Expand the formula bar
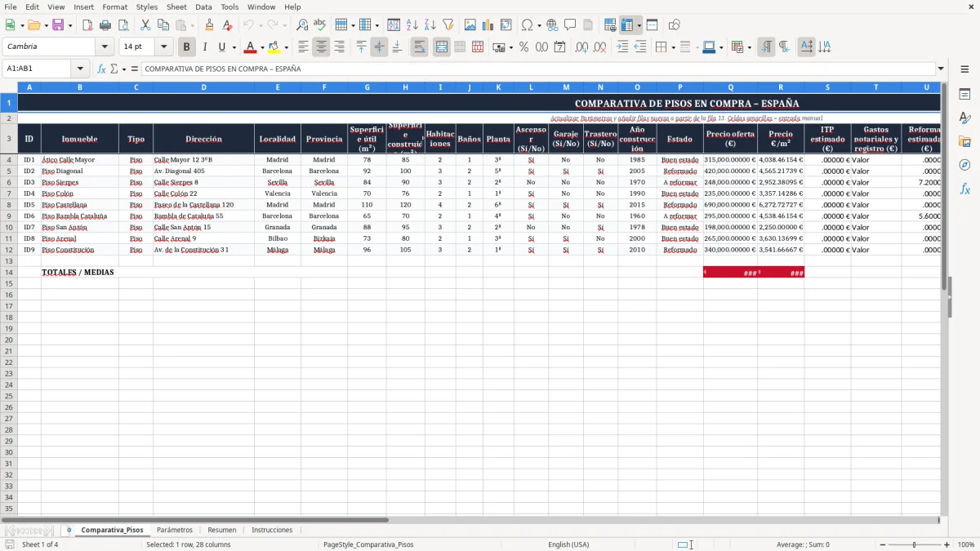 pyautogui.click(x=941, y=69)
